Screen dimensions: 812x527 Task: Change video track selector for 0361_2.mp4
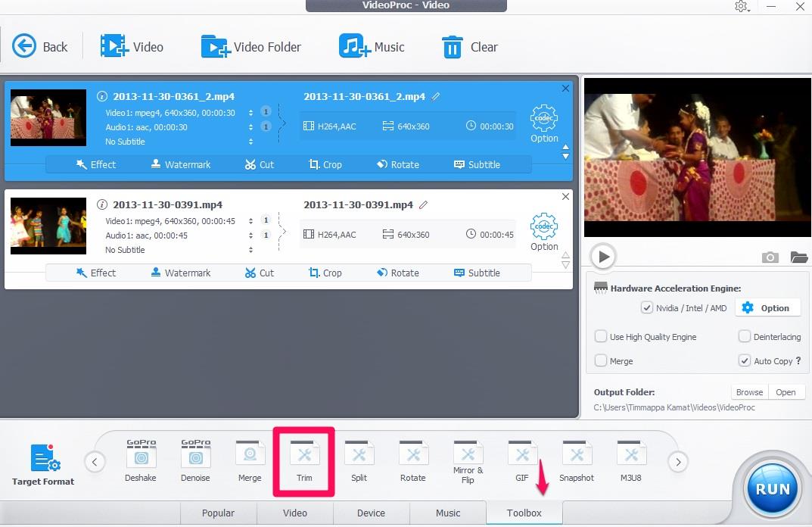(250, 113)
